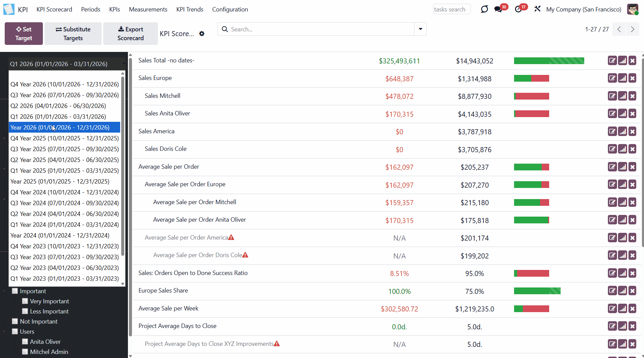Screen dimensions: 644x358
Task: Open the tools wrench icon in header
Action: click(x=537, y=9)
